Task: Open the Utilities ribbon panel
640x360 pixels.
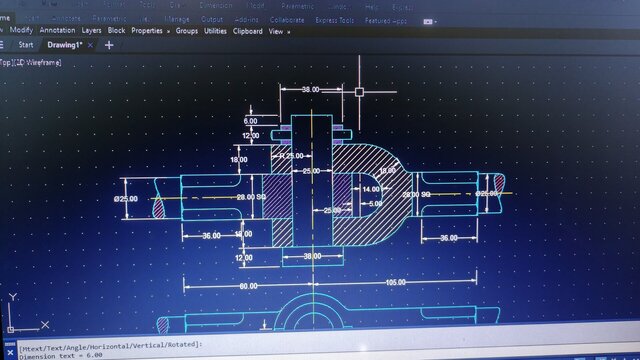Action: click(x=215, y=31)
